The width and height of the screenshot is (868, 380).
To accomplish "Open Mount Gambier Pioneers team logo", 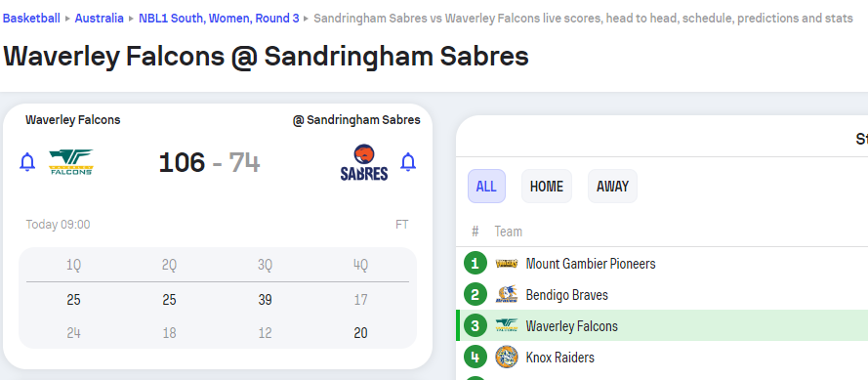I will (x=507, y=264).
